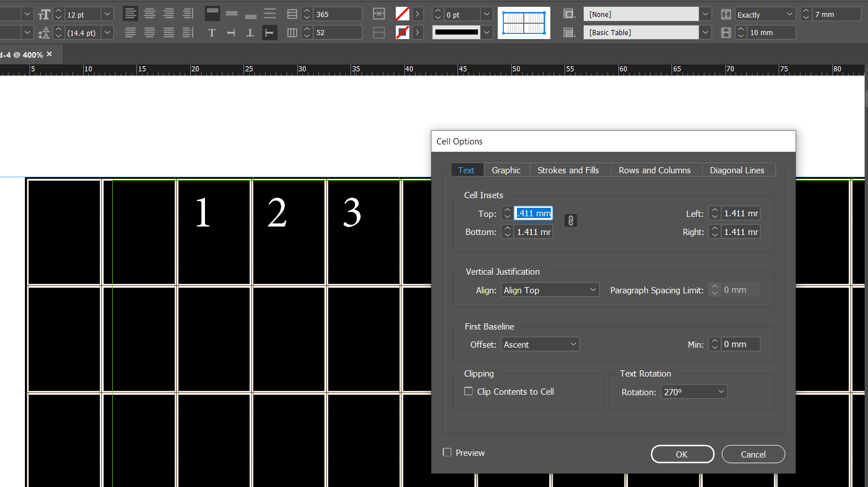Enable the Preview checkbox

pos(447,452)
